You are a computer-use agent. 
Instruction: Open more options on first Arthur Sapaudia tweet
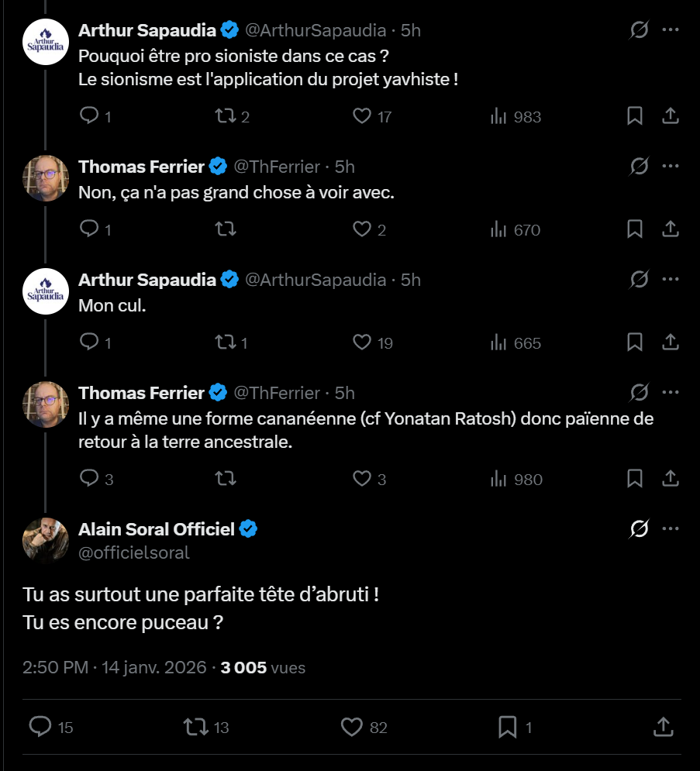[x=671, y=29]
